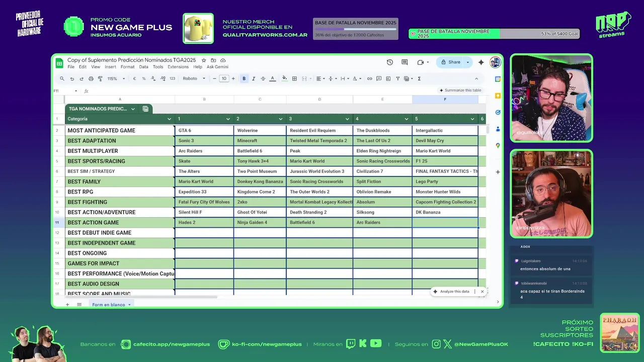Viewport: 644px width, 362px height.
Task: Open more number formats 123 menu
Action: (172, 78)
